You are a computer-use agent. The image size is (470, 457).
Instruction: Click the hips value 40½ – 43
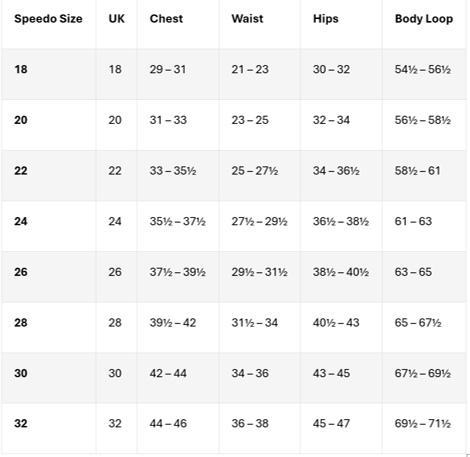[336, 323]
